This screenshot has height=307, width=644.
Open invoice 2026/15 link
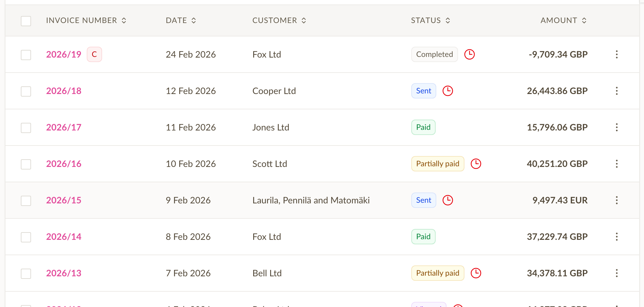(x=64, y=200)
